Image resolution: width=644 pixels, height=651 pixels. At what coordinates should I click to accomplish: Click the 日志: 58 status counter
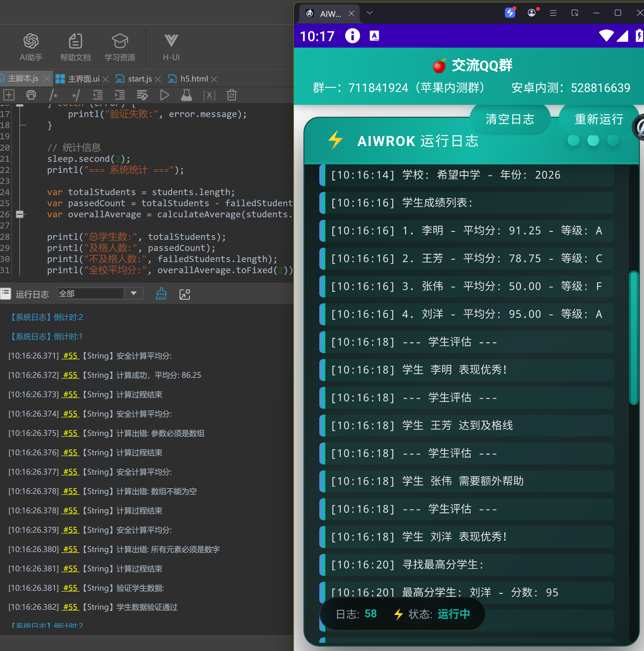pos(356,614)
